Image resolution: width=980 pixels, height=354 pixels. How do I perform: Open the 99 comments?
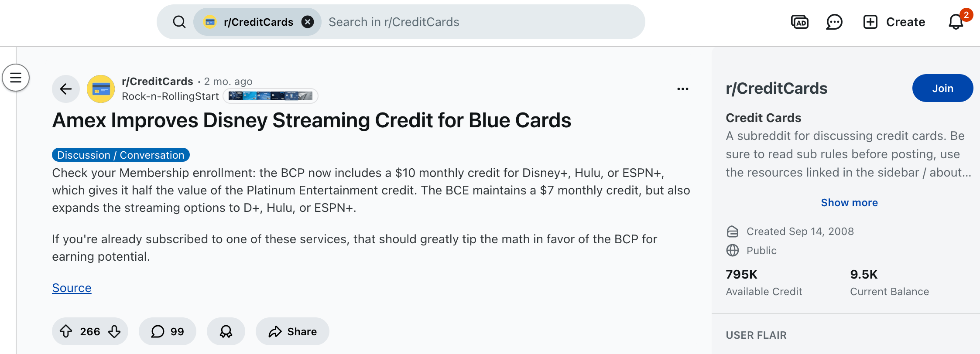167,331
